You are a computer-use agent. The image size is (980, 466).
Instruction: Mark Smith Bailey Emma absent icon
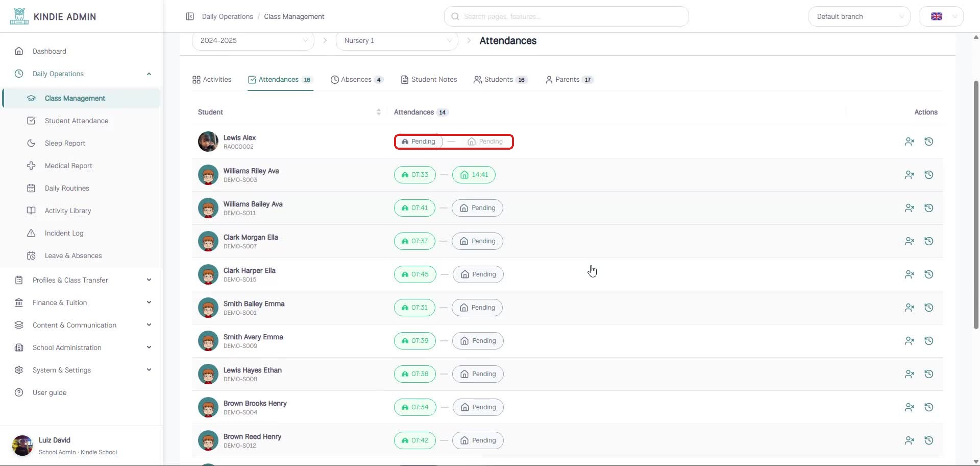click(909, 308)
